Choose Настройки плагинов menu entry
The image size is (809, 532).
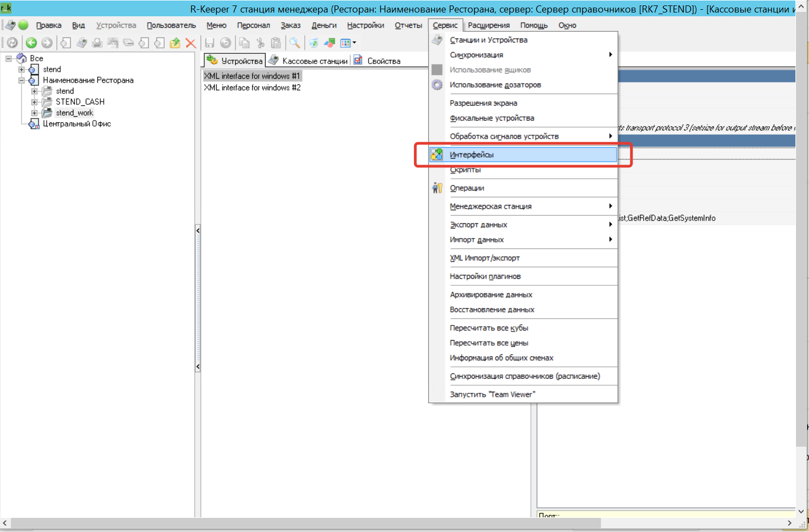coord(485,276)
